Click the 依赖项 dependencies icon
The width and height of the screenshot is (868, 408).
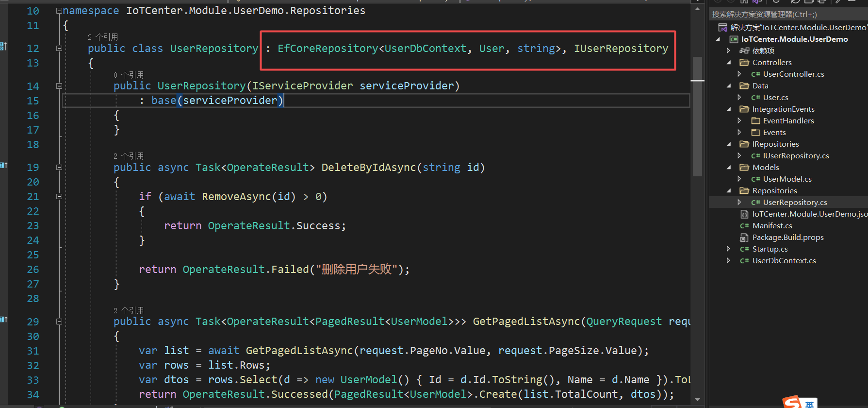pyautogui.click(x=744, y=51)
